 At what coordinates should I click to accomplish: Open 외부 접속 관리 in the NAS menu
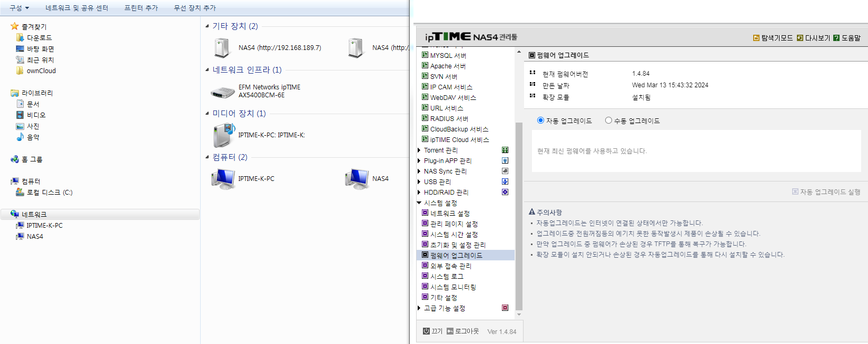(x=451, y=266)
